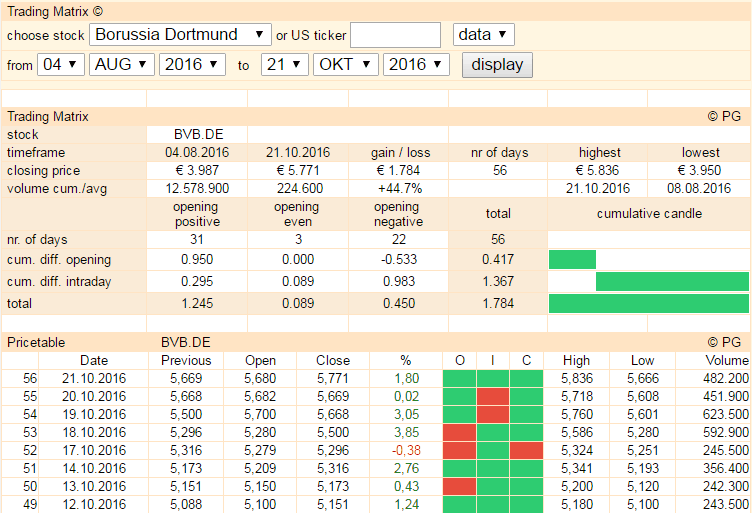Click the display button
The height and width of the screenshot is (513, 752).
pyautogui.click(x=497, y=65)
